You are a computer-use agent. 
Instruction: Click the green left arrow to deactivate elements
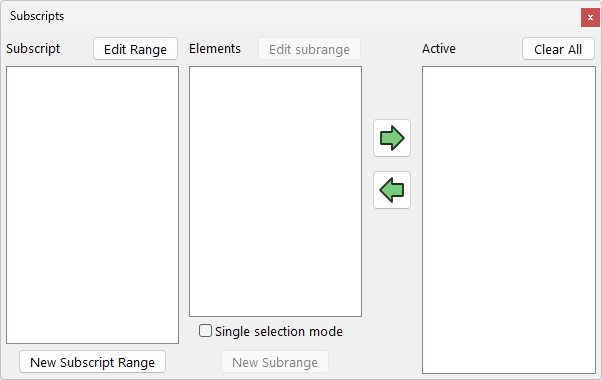pyautogui.click(x=392, y=190)
